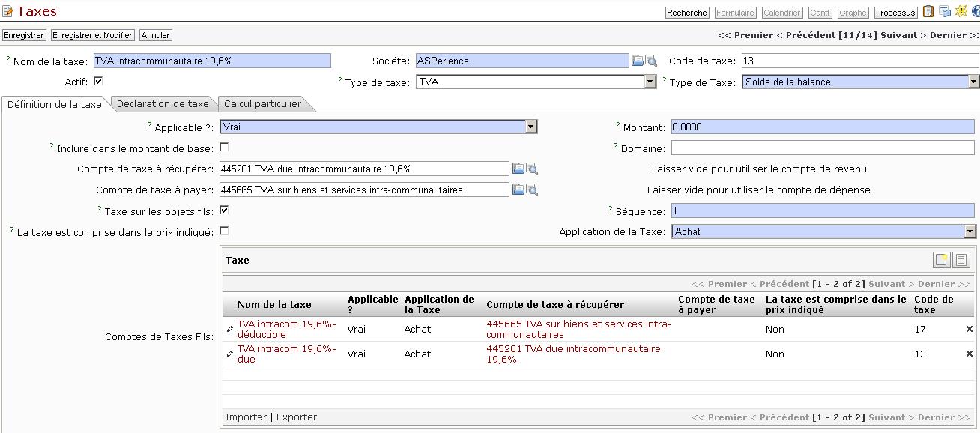Delete the TVA intracom 19,6%-due row
980x433 pixels.
click(969, 354)
